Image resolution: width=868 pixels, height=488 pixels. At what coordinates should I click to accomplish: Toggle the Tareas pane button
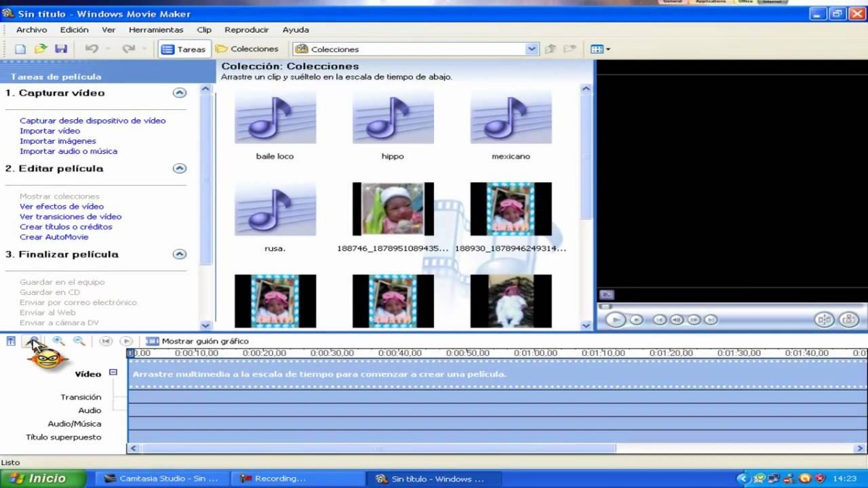tap(184, 49)
